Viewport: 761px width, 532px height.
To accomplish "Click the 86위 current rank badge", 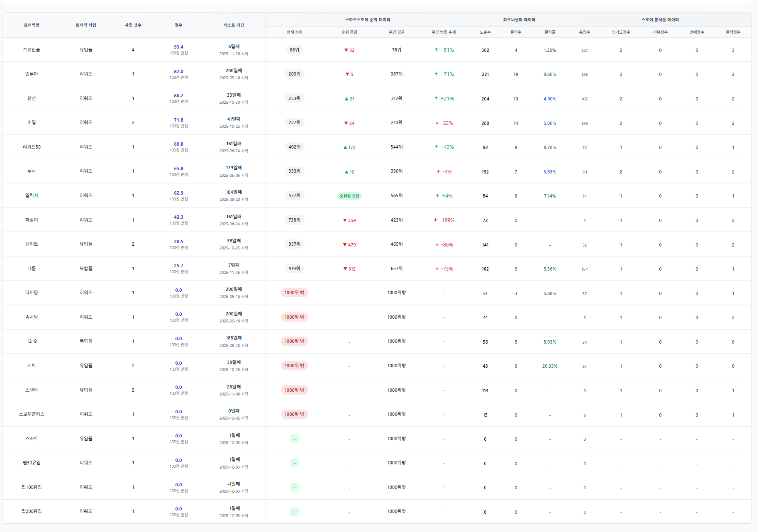I will click(x=295, y=50).
